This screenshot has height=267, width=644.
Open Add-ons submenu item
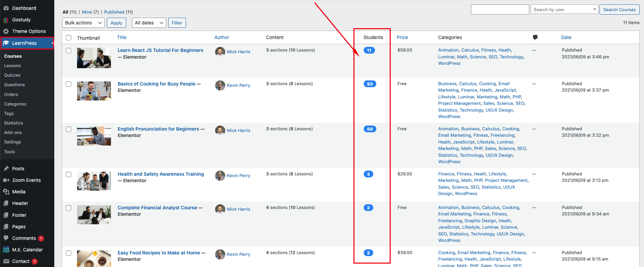13,133
